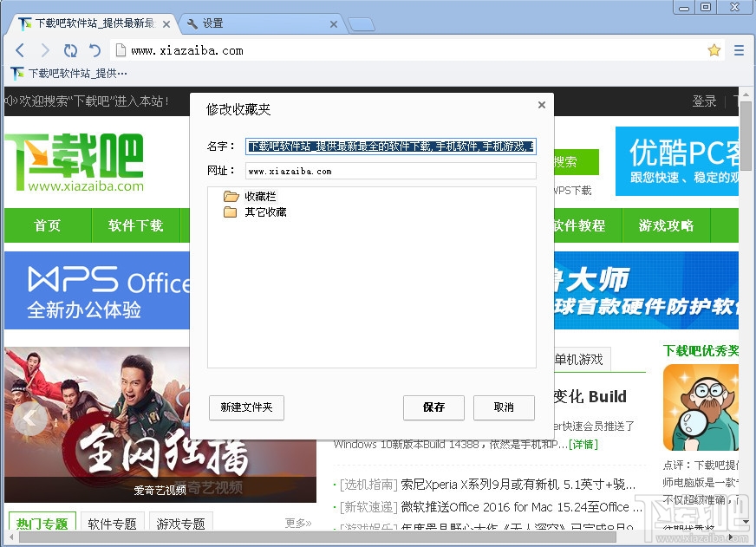This screenshot has width=756, height=547.
Task: Click the green 搜索 button
Action: (x=577, y=162)
